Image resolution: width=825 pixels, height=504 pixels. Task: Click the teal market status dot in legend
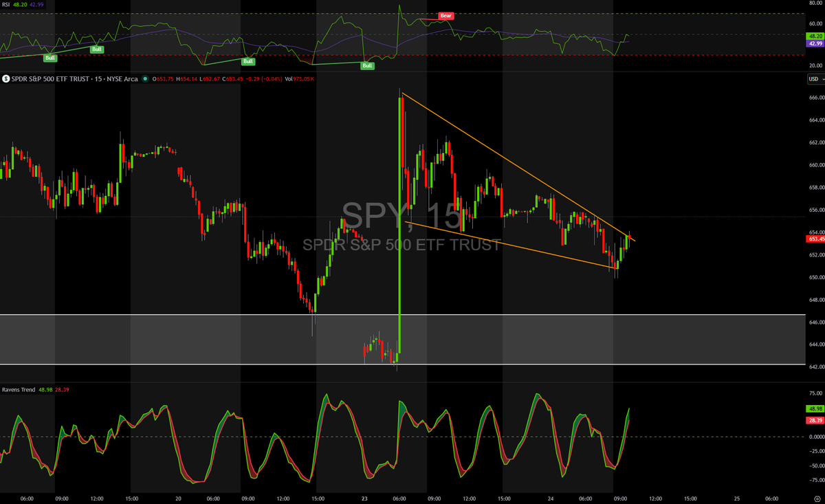[x=145, y=78]
